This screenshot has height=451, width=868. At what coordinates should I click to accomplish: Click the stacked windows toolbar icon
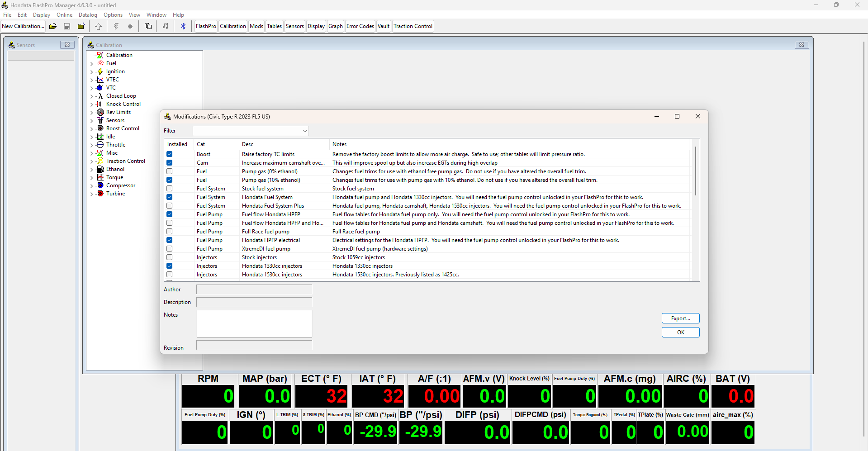pos(148,26)
